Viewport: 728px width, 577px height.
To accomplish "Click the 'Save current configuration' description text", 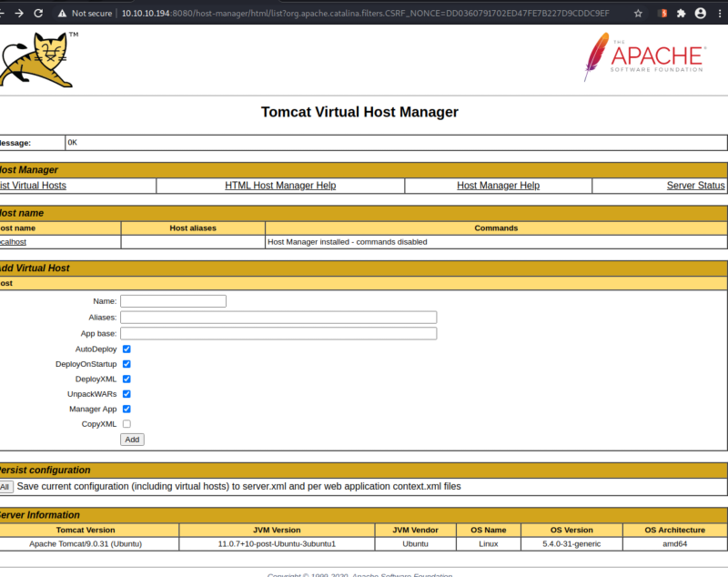I will tap(238, 487).
